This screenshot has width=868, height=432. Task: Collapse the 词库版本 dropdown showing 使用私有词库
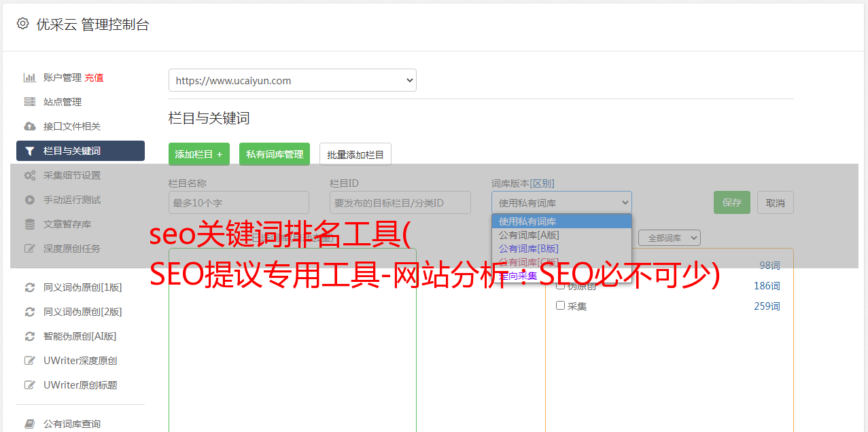click(561, 202)
